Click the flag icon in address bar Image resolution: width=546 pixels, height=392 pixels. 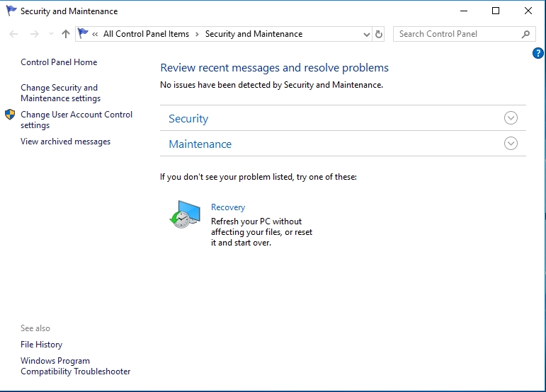tap(83, 33)
